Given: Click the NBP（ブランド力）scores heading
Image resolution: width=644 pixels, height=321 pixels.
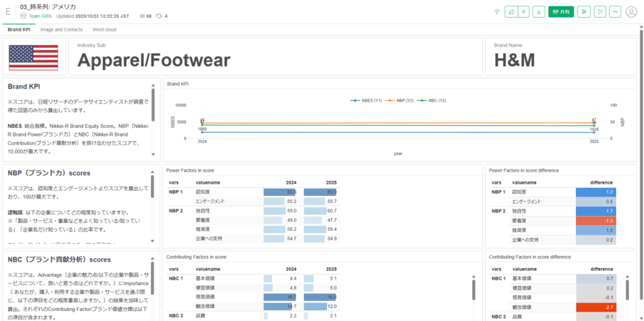Looking at the screenshot, I should click(x=49, y=173).
